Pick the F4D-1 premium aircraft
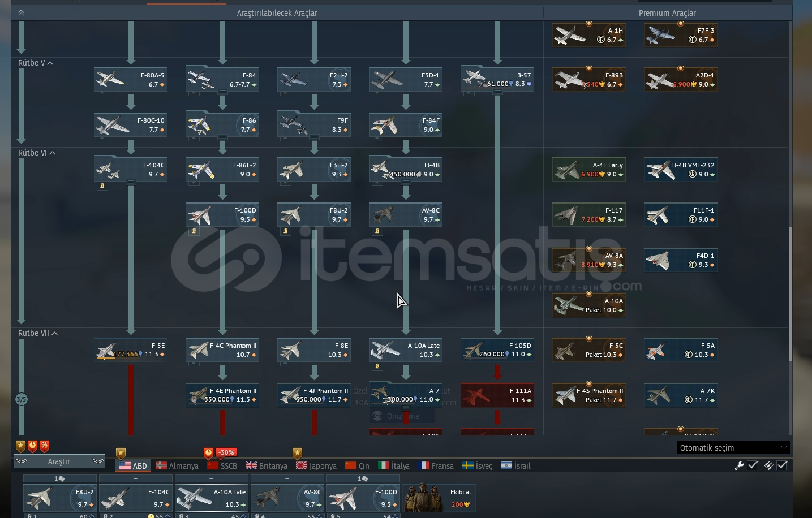The width and height of the screenshot is (812, 518). coord(681,260)
